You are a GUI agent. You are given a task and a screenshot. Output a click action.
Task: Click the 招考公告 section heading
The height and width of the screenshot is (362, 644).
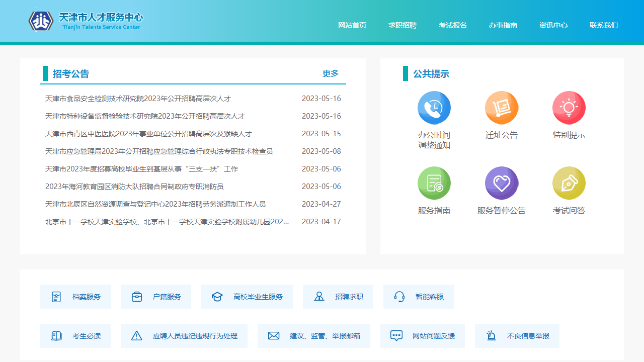[71, 74]
